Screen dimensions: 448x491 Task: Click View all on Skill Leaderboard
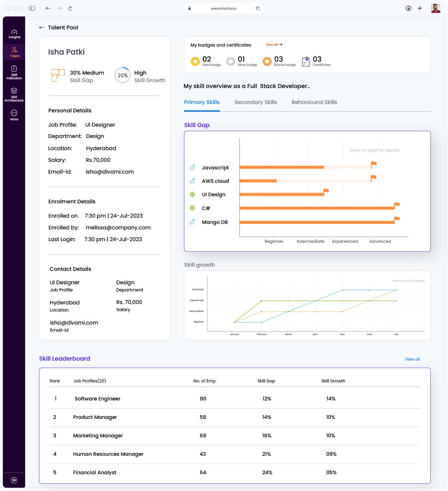[x=412, y=359]
